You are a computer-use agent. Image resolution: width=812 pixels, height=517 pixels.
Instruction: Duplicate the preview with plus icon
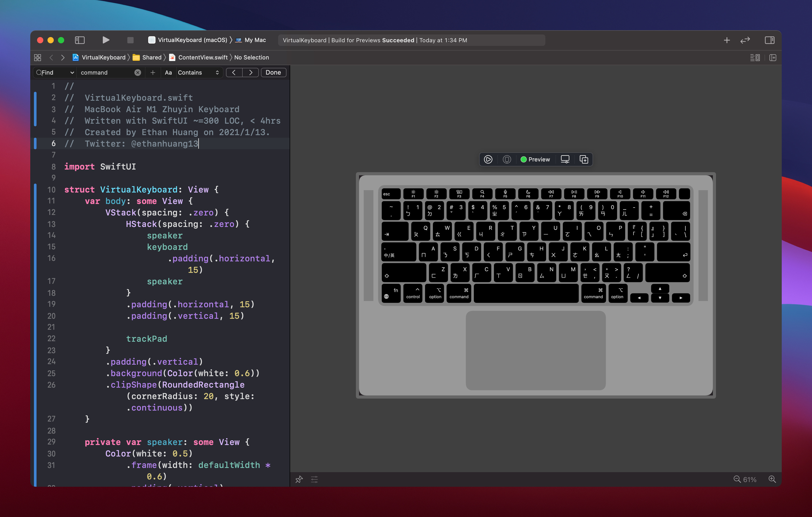584,159
